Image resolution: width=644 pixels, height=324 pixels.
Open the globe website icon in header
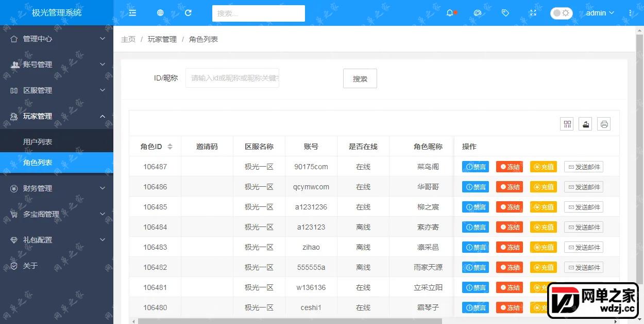160,13
